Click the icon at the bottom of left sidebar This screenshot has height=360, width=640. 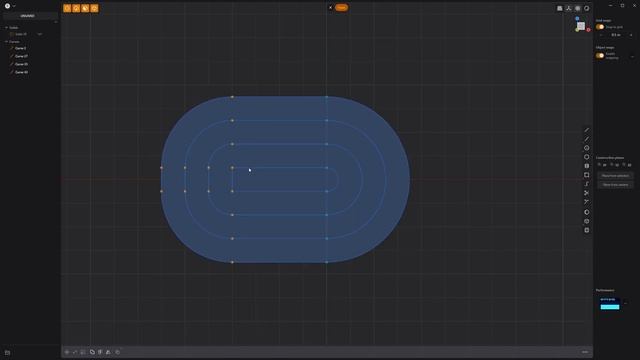[7, 353]
